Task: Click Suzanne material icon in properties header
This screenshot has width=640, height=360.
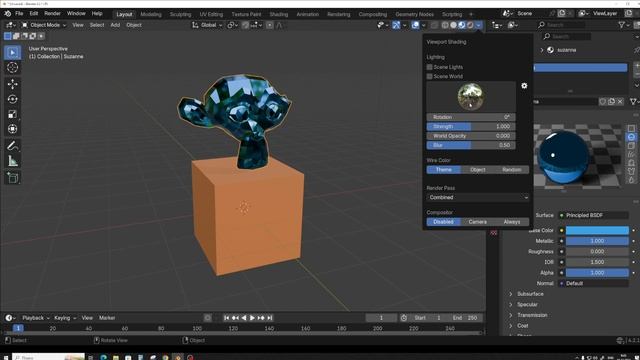Action: [x=550, y=50]
